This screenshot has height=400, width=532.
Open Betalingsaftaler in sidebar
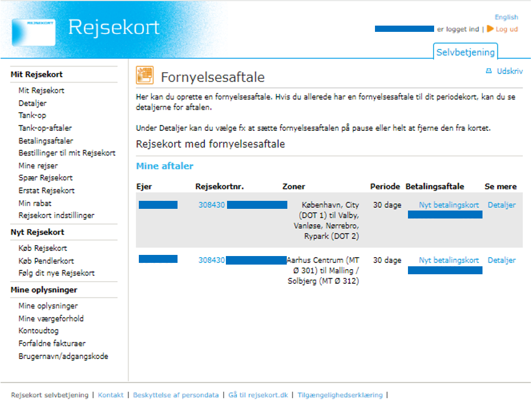point(46,141)
